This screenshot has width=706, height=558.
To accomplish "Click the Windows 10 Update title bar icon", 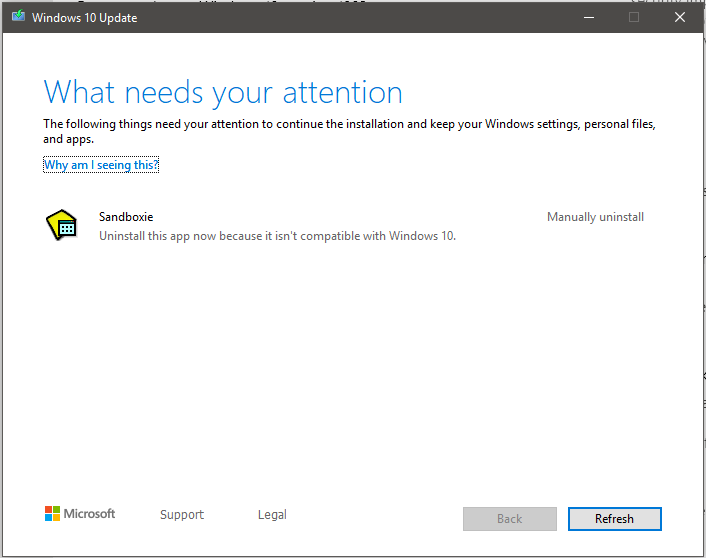I will pyautogui.click(x=18, y=17).
